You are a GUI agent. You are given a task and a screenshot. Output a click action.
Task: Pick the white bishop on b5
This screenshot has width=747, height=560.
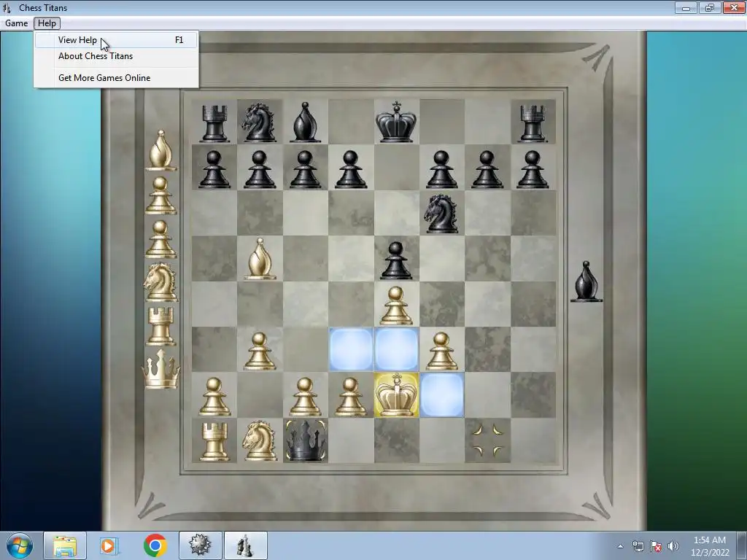pos(260,259)
